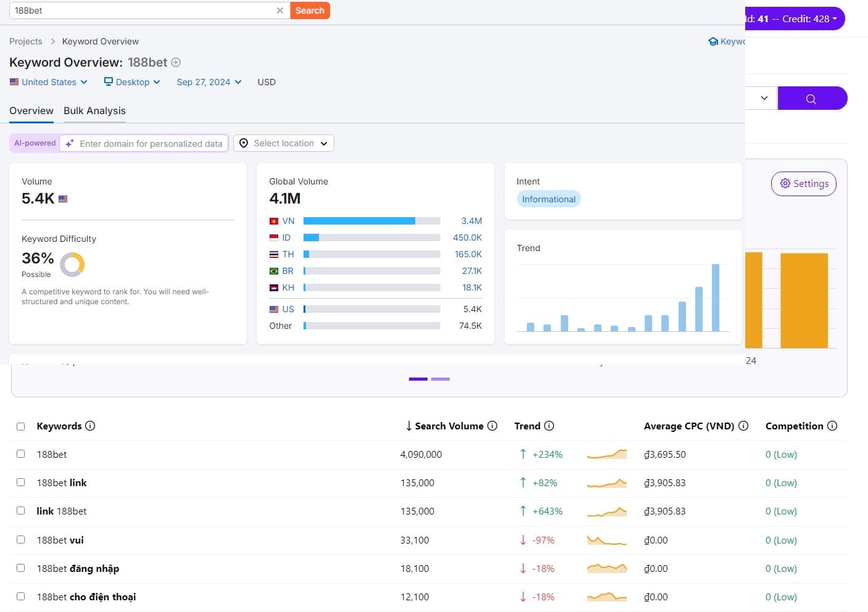Click the 188bet keyword search field

coord(142,10)
